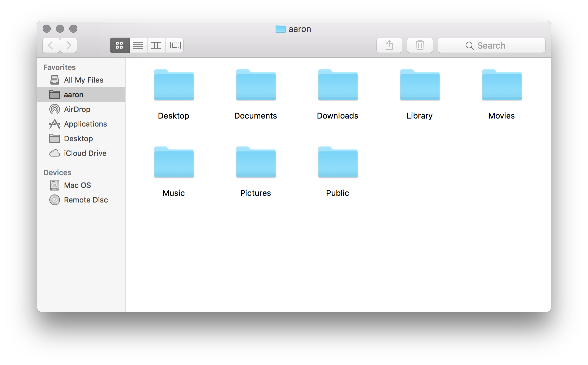Click the AirDrop radar icon

[x=55, y=109]
